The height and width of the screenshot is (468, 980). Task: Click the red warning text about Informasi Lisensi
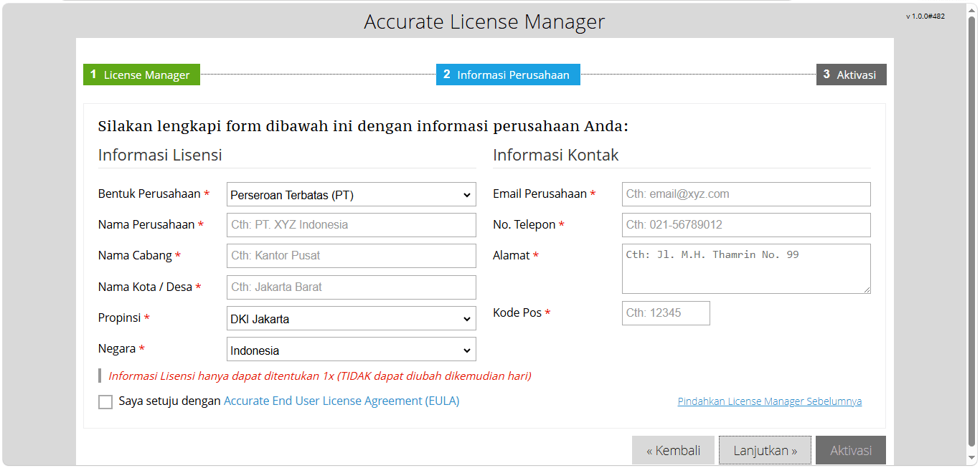[319, 376]
